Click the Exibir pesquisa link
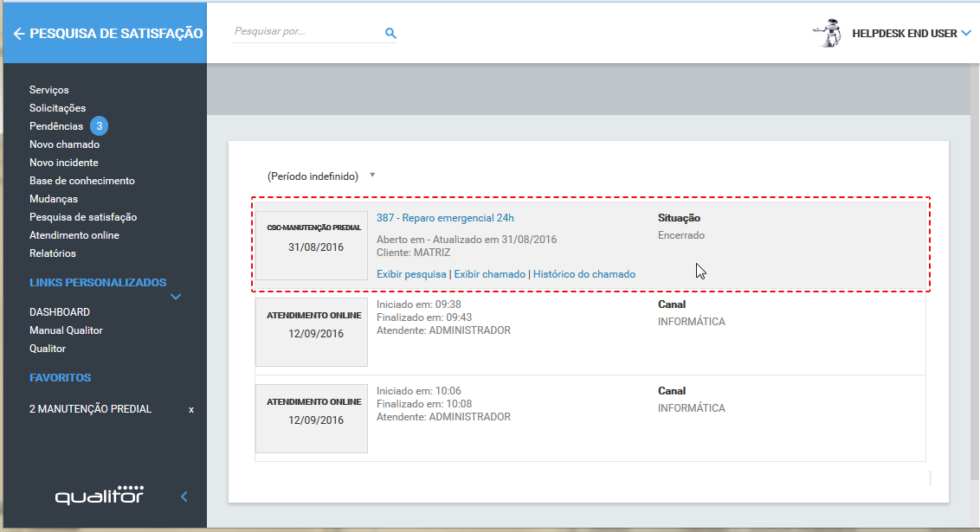 [411, 274]
